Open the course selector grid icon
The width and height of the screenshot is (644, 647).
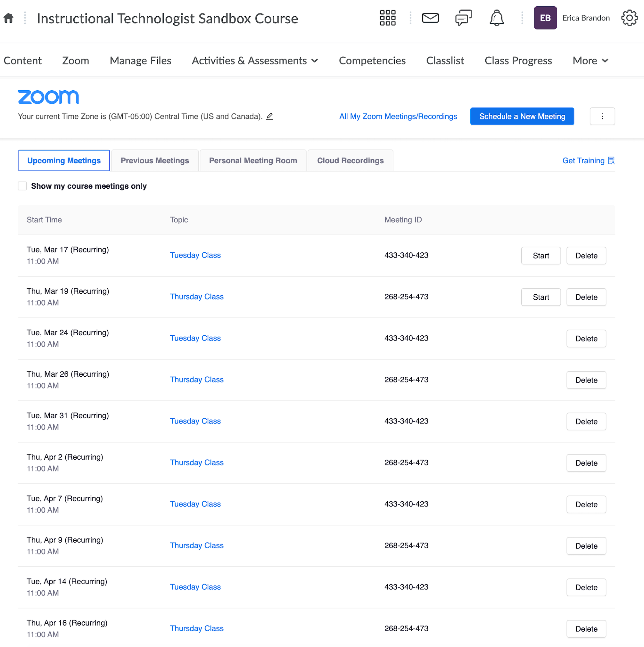pos(388,18)
